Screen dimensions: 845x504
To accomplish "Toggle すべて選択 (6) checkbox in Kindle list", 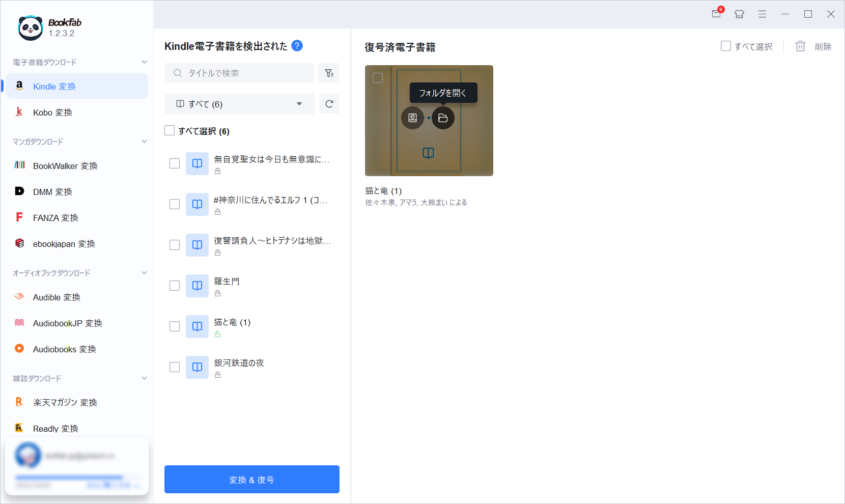I will (170, 131).
